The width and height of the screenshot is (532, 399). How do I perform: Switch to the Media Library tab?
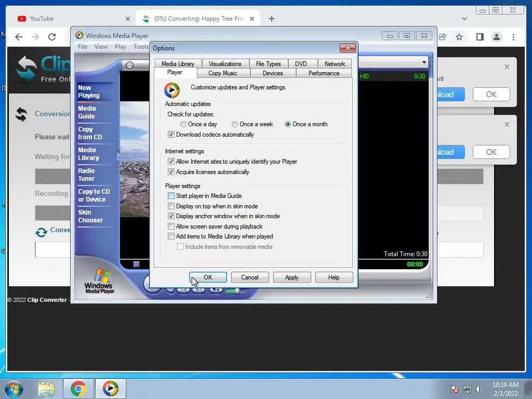pyautogui.click(x=178, y=64)
